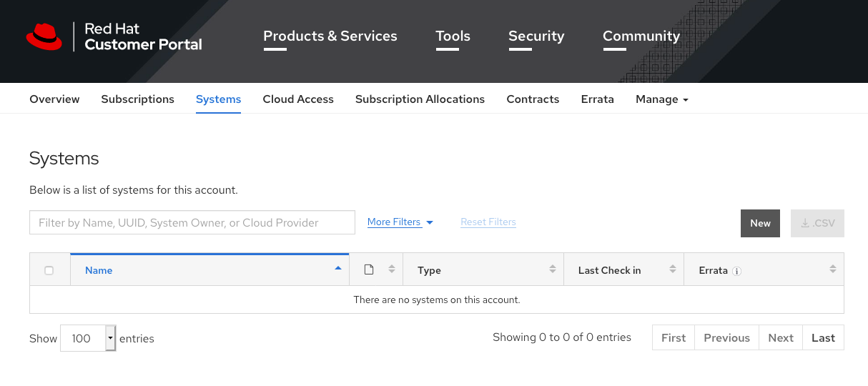Viewport: 868px width, 386px height.
Task: Tick the select-all systems checkbox
Action: point(49,270)
